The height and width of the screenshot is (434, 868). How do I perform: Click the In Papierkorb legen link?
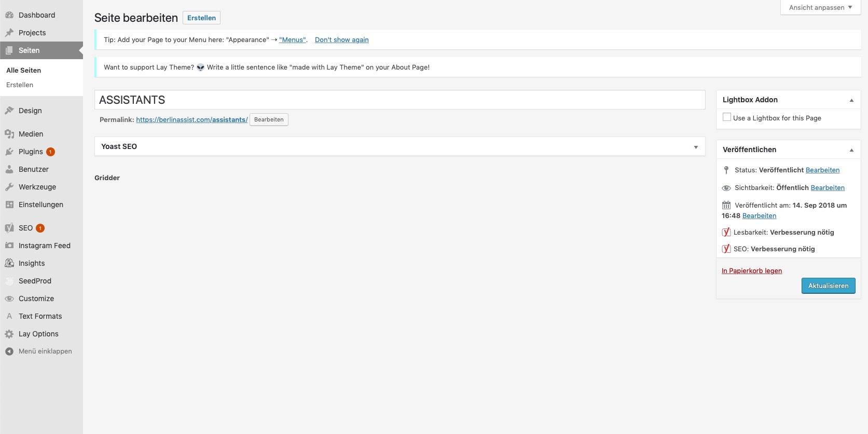(751, 270)
